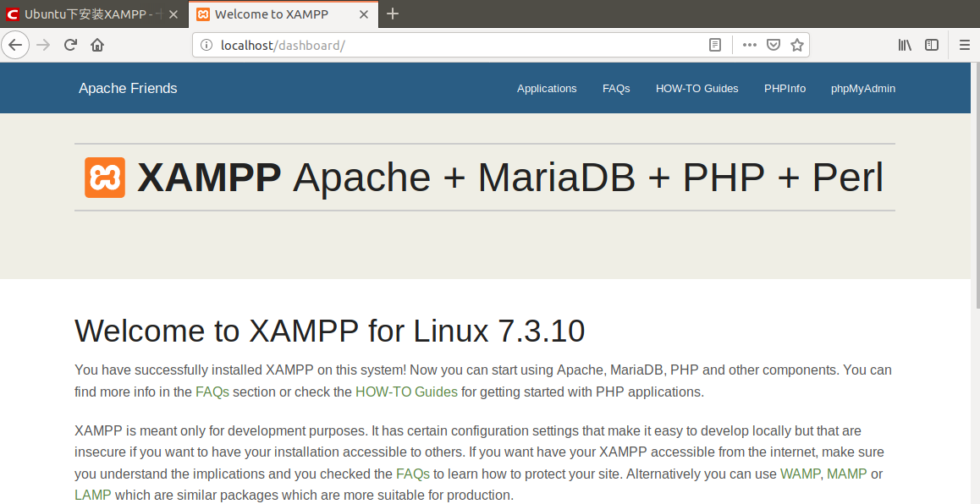
Task: Open the LAMP link
Action: (x=93, y=496)
